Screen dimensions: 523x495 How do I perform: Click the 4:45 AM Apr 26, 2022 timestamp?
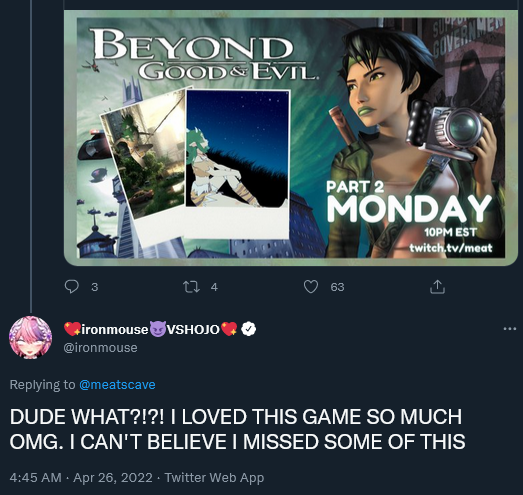coord(81,477)
